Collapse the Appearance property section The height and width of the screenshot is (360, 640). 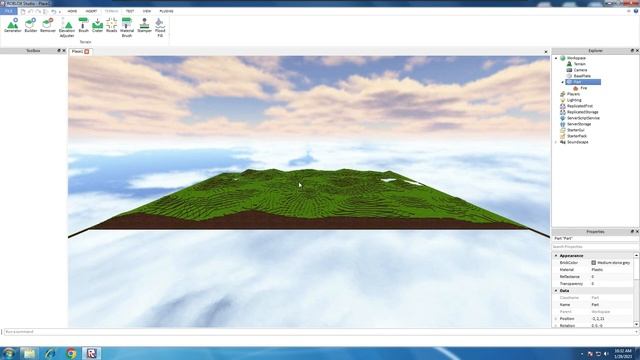click(x=556, y=256)
